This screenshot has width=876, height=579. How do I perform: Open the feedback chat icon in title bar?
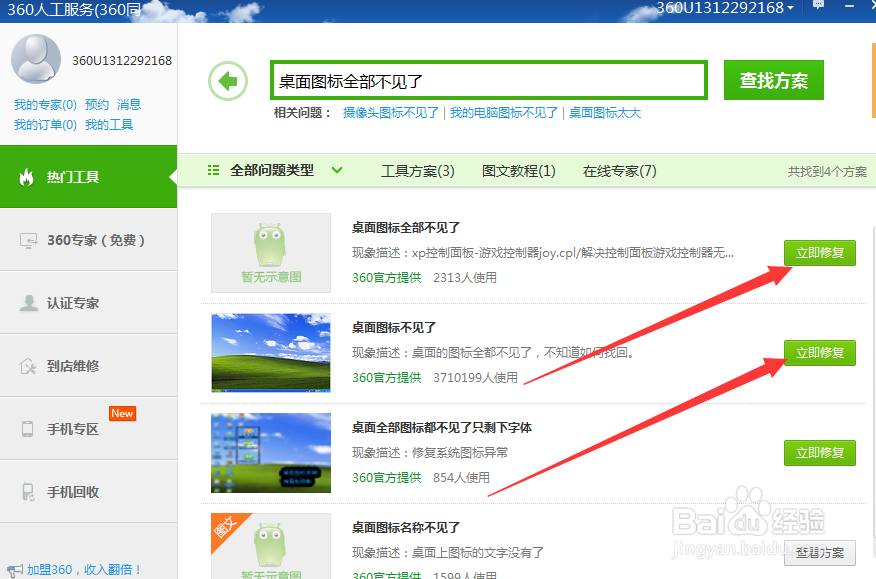(818, 5)
